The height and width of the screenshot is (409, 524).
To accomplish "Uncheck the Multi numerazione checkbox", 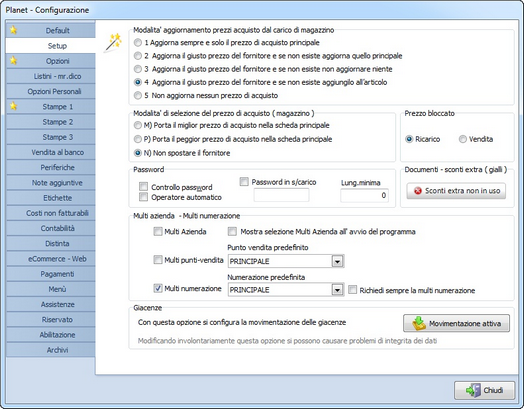I will pyautogui.click(x=158, y=288).
